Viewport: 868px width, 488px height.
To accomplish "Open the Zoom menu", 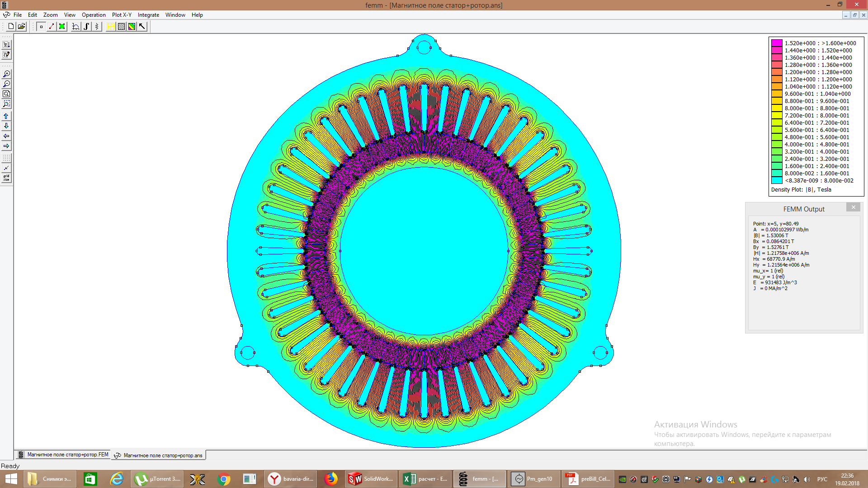I will pyautogui.click(x=50, y=15).
